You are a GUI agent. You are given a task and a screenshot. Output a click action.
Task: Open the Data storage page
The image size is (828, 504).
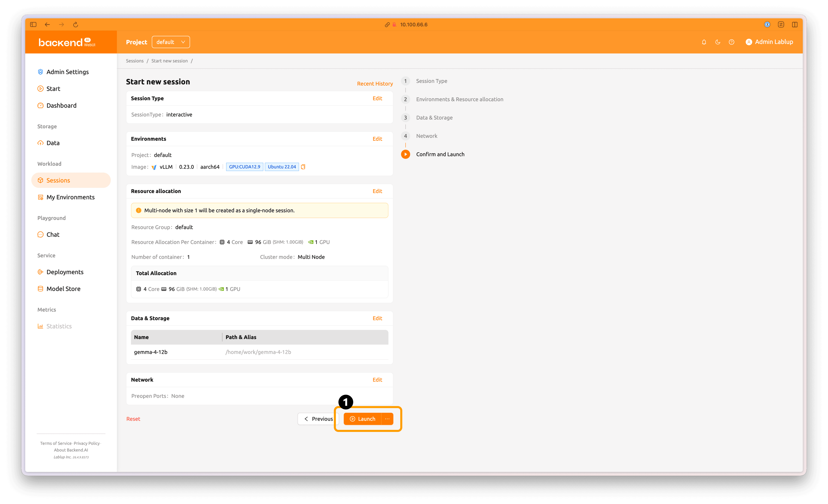click(x=53, y=143)
